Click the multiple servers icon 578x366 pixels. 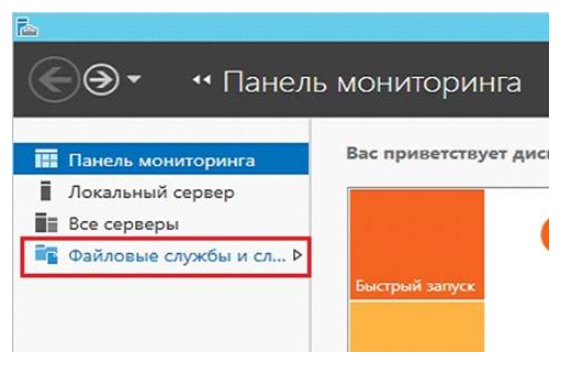tap(46, 223)
